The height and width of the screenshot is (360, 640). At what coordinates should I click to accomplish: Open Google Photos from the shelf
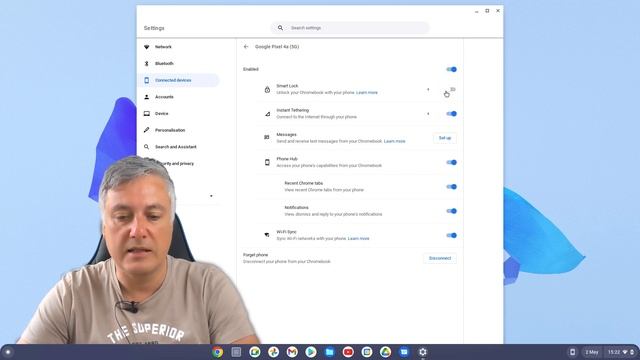(x=273, y=352)
